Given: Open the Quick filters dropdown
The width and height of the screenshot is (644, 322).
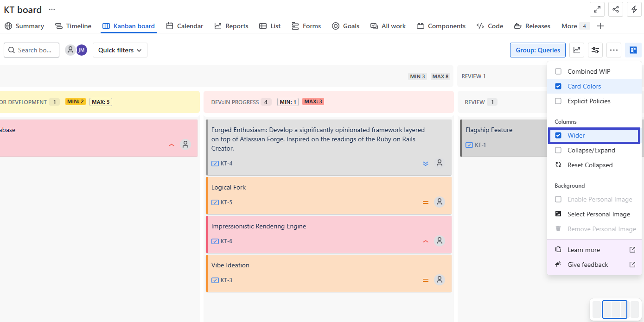Looking at the screenshot, I should pyautogui.click(x=120, y=50).
